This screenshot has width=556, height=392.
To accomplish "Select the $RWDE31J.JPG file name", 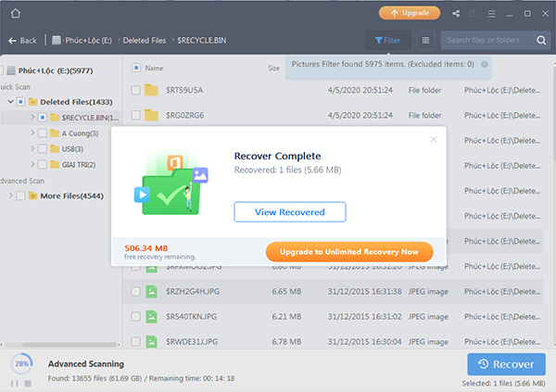I will tap(192, 342).
